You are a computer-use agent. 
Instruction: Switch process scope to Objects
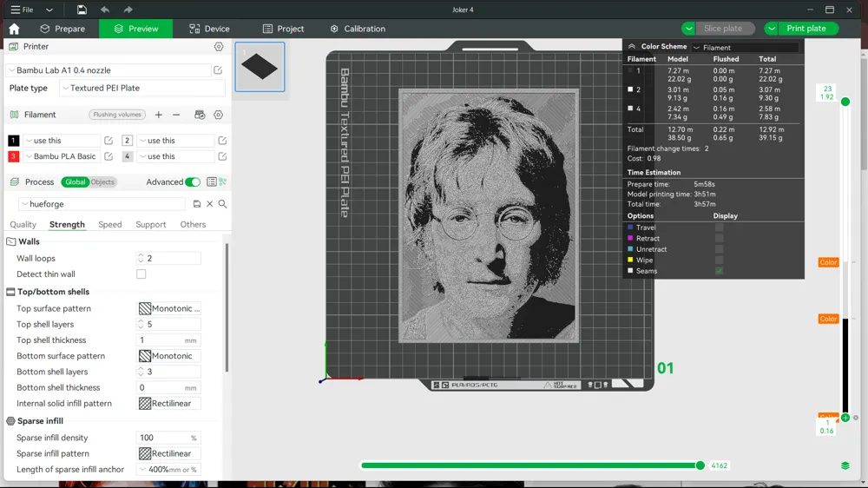(102, 181)
